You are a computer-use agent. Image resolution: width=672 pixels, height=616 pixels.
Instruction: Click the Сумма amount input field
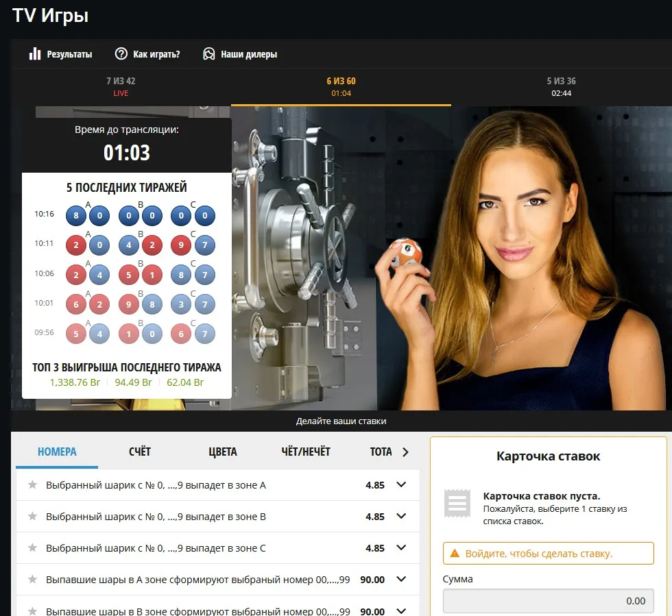[548, 601]
